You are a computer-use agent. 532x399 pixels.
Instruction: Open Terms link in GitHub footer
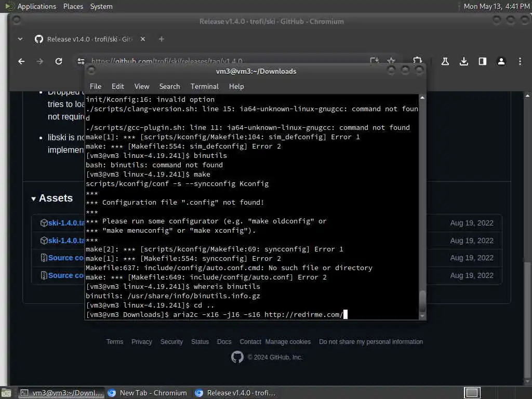115,342
